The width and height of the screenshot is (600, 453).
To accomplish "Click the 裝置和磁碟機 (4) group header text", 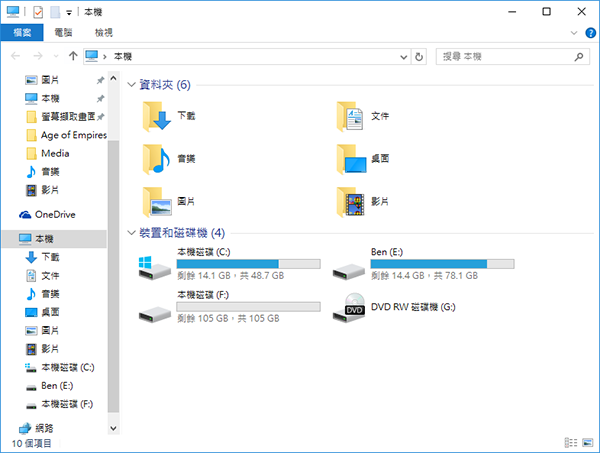I will [182, 233].
